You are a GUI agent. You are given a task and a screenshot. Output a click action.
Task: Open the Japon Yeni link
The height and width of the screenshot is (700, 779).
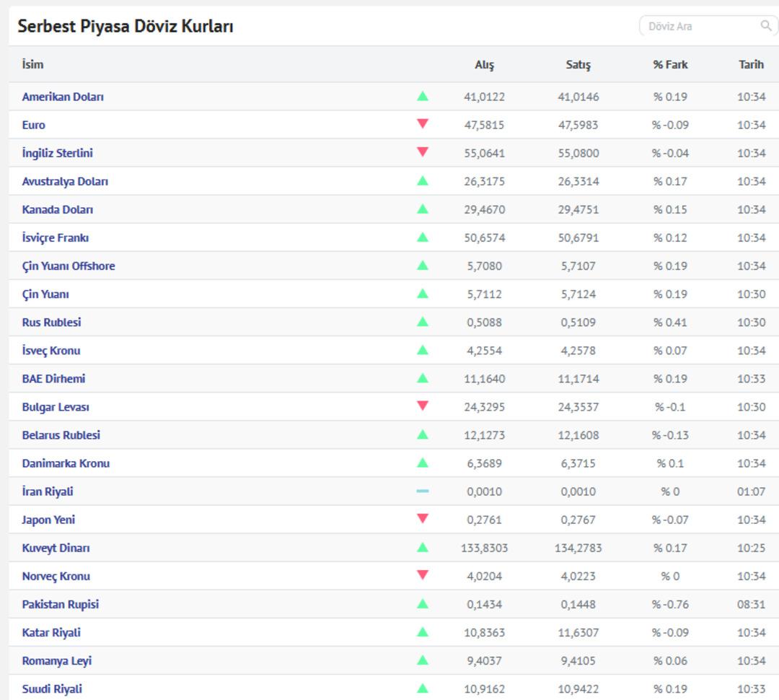49,520
